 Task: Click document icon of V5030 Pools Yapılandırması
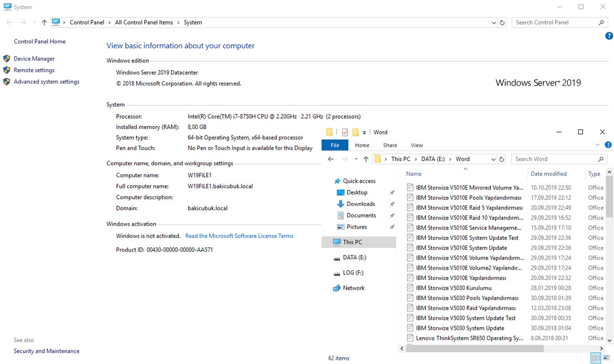[x=410, y=298]
